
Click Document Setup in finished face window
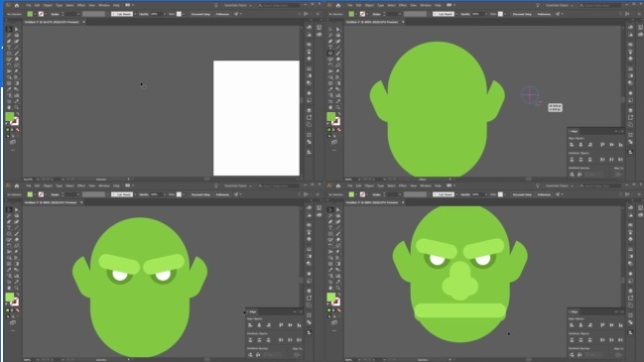pos(522,194)
